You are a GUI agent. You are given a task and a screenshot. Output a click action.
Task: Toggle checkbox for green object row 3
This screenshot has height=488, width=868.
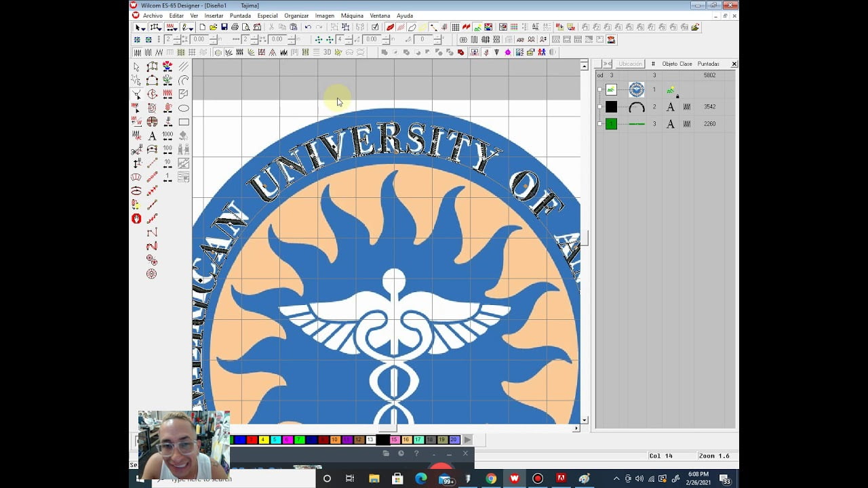tap(599, 124)
